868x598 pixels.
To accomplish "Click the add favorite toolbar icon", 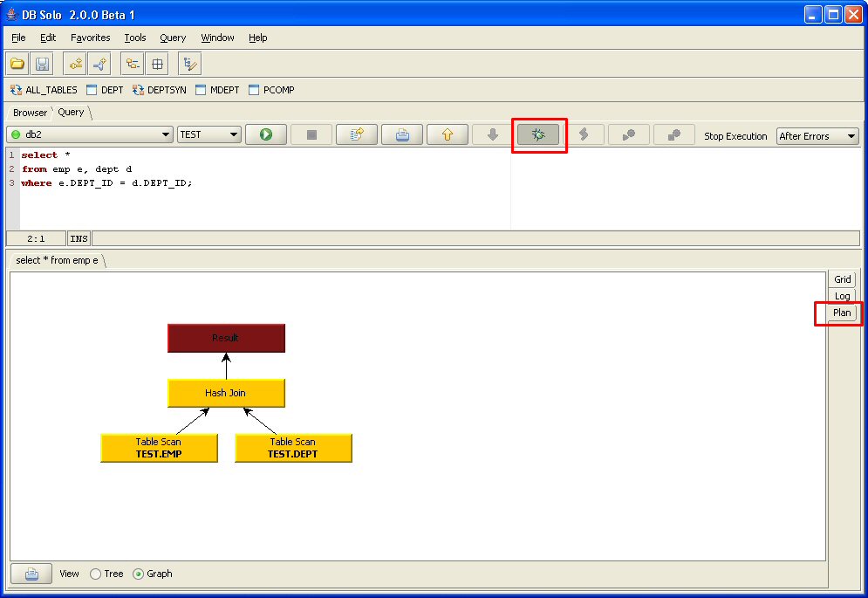I will 75,64.
